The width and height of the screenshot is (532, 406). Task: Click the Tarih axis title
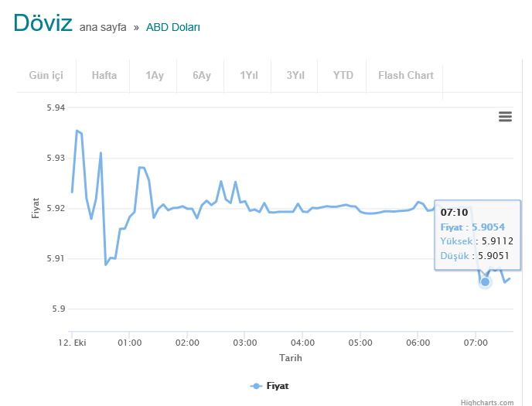pos(292,357)
